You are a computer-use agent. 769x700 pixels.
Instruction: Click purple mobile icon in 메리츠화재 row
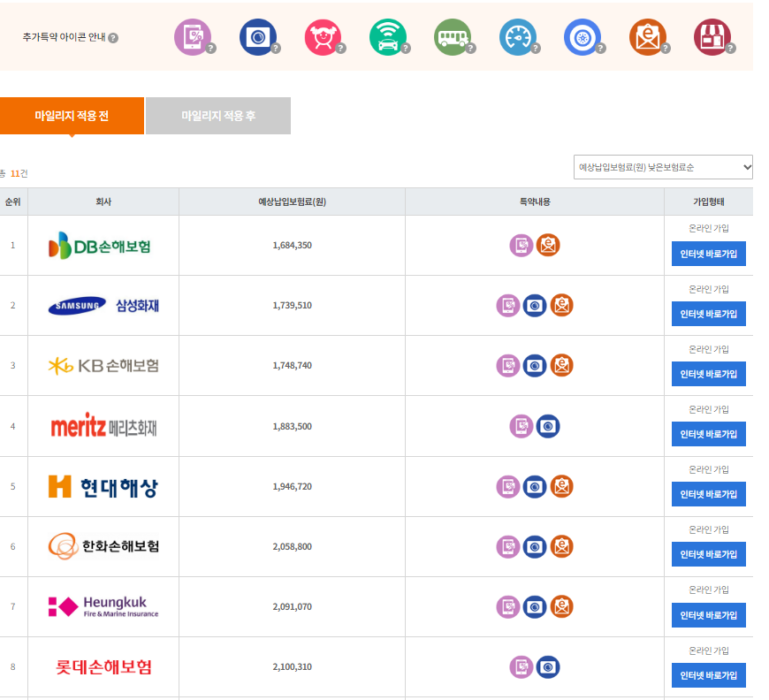[522, 426]
